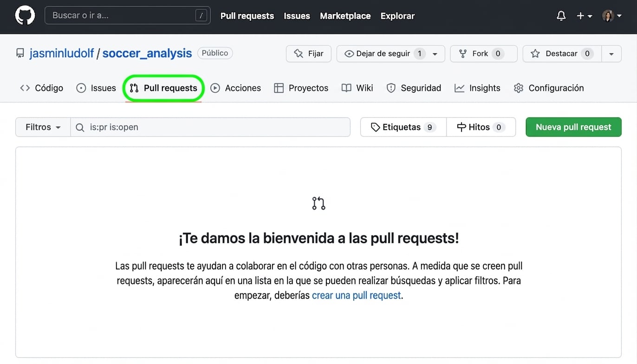
Task: Go to Marketplace in header
Action: pyautogui.click(x=345, y=16)
